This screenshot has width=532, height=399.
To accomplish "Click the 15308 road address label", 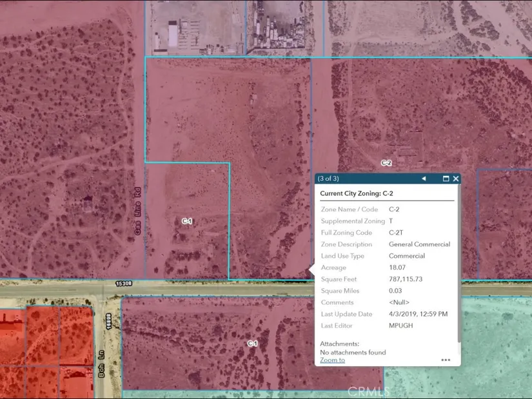I will coord(124,283).
